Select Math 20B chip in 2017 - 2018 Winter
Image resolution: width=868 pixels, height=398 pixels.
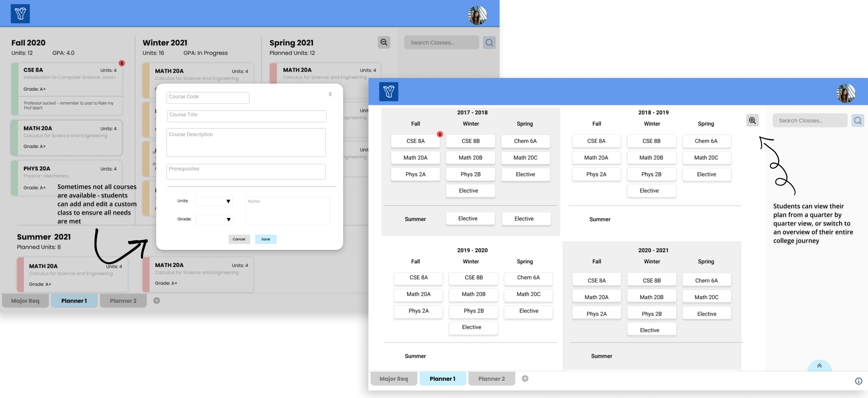tap(470, 157)
